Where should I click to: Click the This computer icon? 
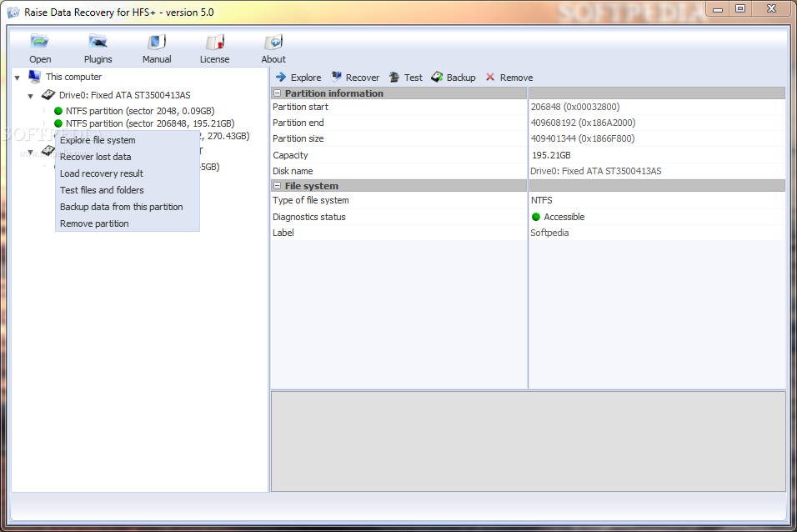click(x=34, y=76)
